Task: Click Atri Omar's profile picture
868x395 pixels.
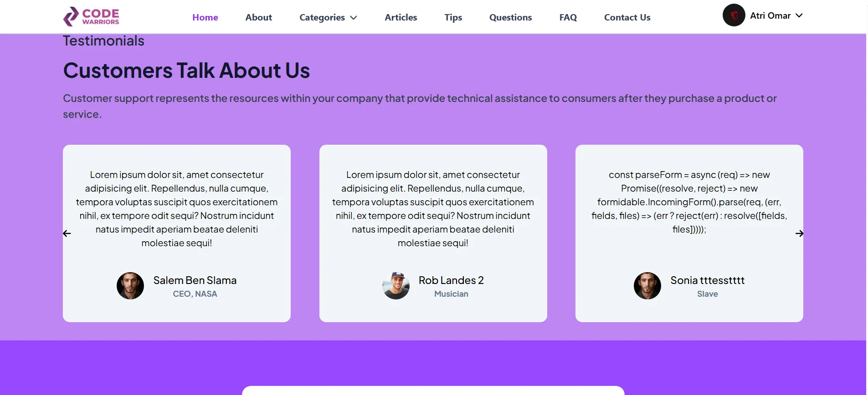Action: pyautogui.click(x=734, y=15)
